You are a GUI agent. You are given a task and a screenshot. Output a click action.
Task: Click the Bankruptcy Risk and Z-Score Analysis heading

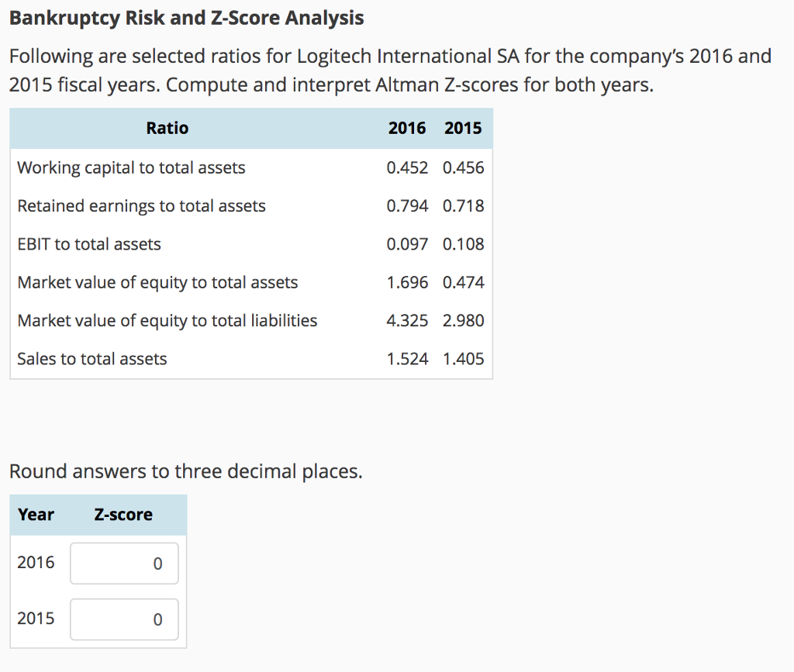(x=186, y=17)
